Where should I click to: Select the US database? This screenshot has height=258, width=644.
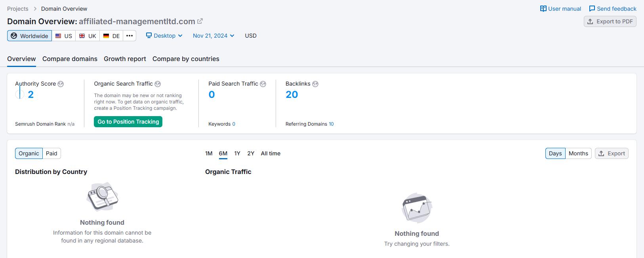pyautogui.click(x=64, y=36)
